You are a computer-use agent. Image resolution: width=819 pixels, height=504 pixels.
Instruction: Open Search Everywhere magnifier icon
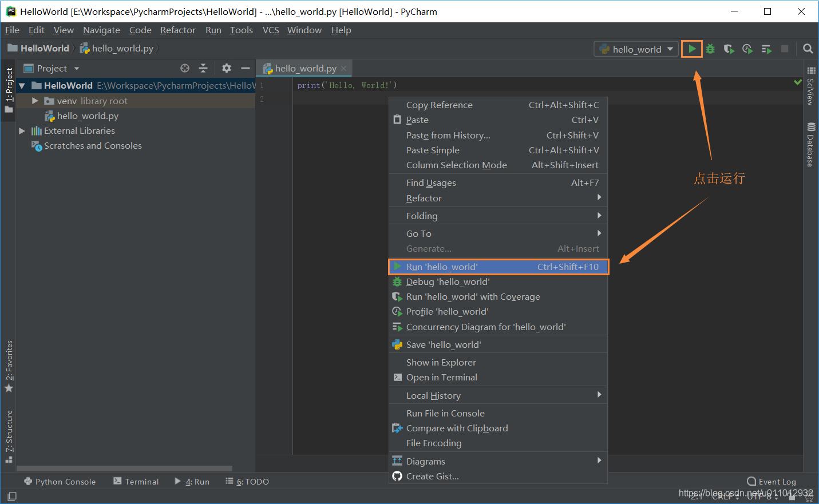coord(808,49)
